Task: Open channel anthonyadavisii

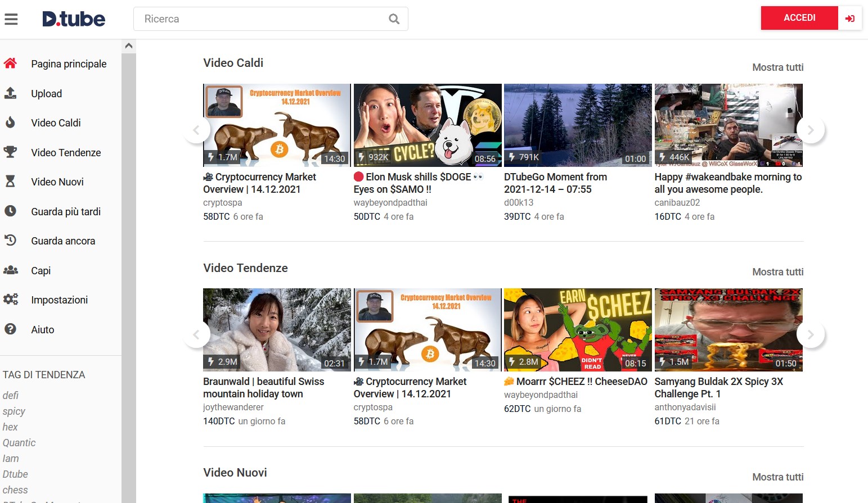Action: pos(685,407)
